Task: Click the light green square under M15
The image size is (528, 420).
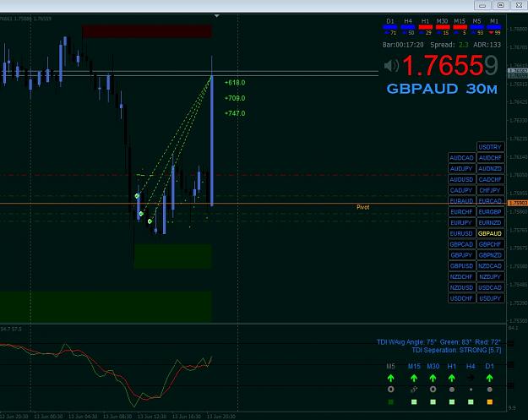Action: click(414, 401)
